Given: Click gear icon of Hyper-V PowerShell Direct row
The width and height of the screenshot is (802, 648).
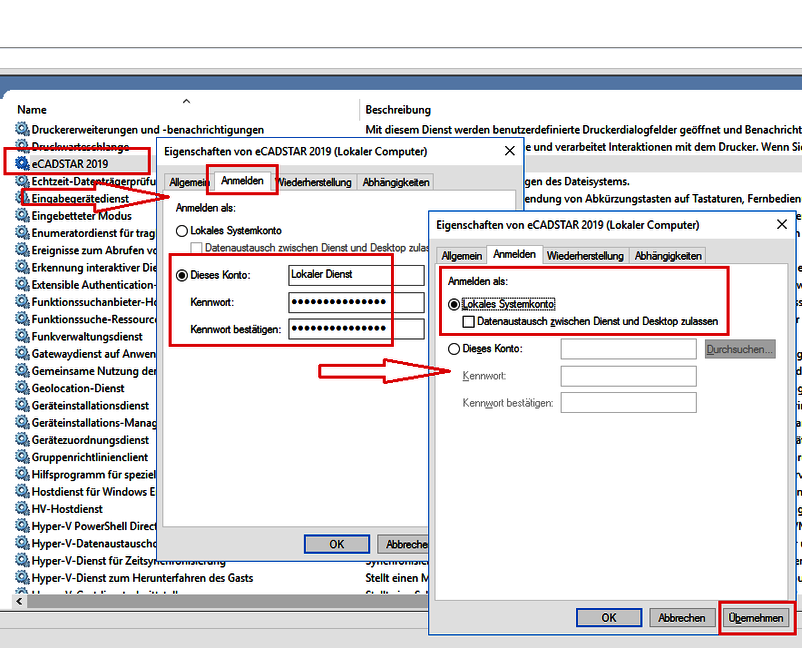Looking at the screenshot, I should 22,526.
